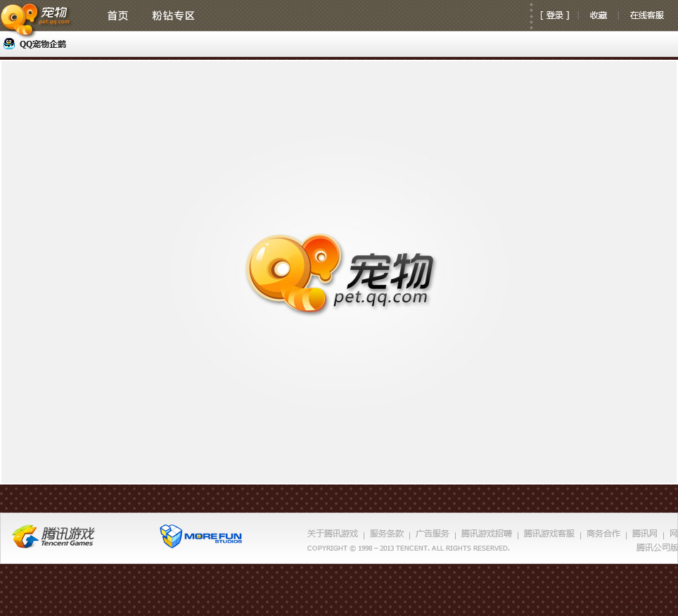This screenshot has width=678, height=616.
Task: Open the 腾讯网 footer link
Action: pyautogui.click(x=645, y=534)
